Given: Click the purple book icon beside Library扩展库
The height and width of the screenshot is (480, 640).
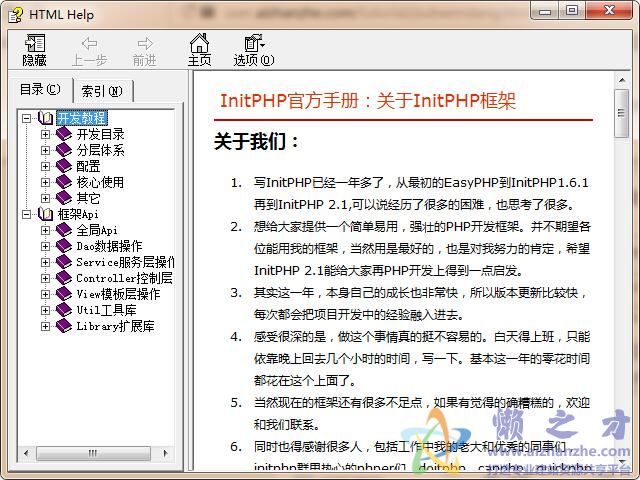Looking at the screenshot, I should tap(64, 326).
